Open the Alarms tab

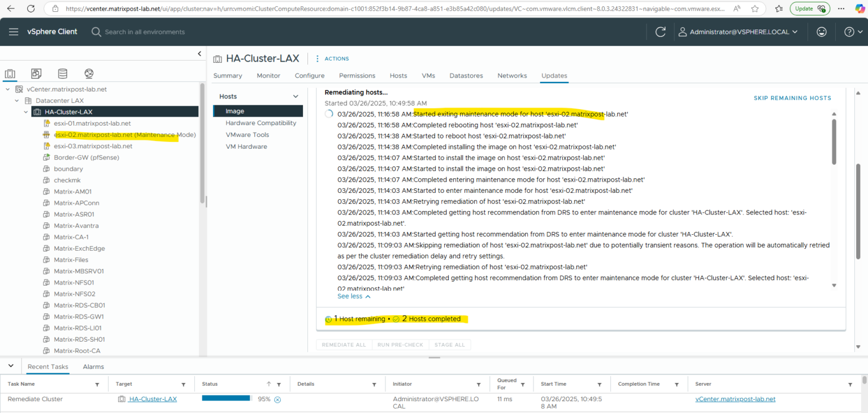(x=93, y=367)
